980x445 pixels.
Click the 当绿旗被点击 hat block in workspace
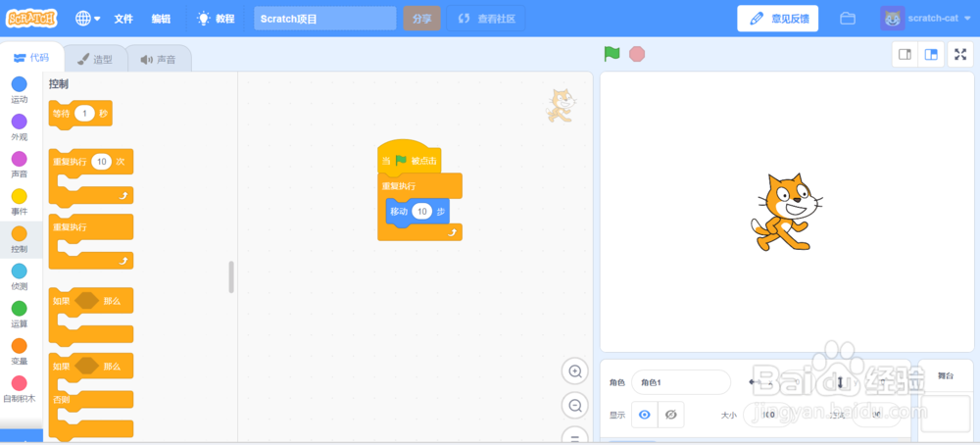tap(410, 160)
